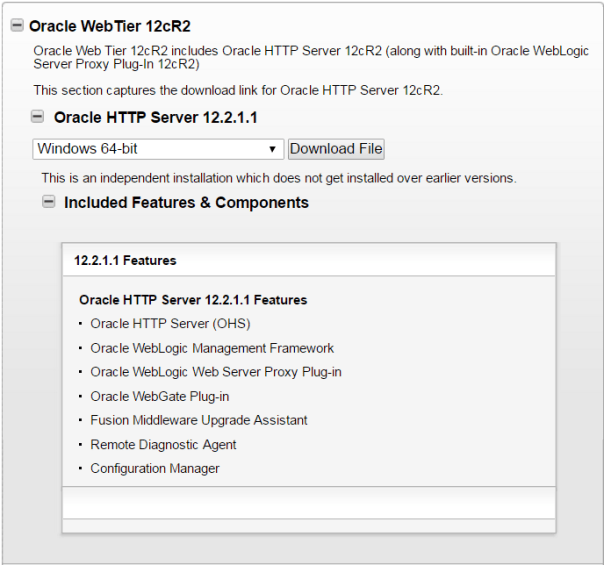Viewport: 604px width, 565px height.
Task: Click Oracle WebLogic Management Framework entry
Action: click(x=212, y=348)
